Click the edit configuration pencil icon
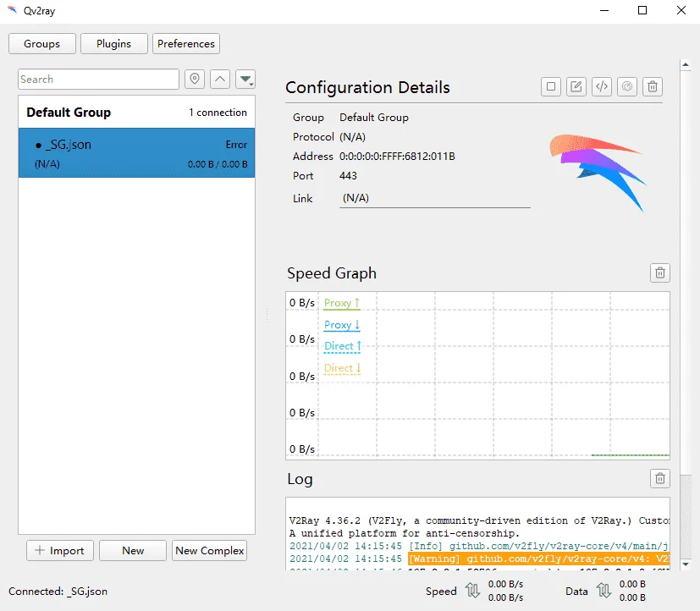 click(576, 86)
